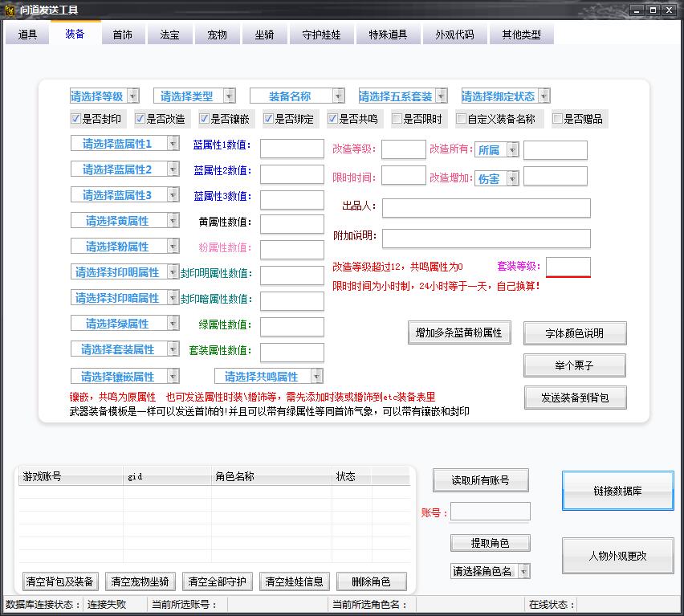Select the 法宝 tab
Screen dimensions: 684x616
pyautogui.click(x=169, y=35)
